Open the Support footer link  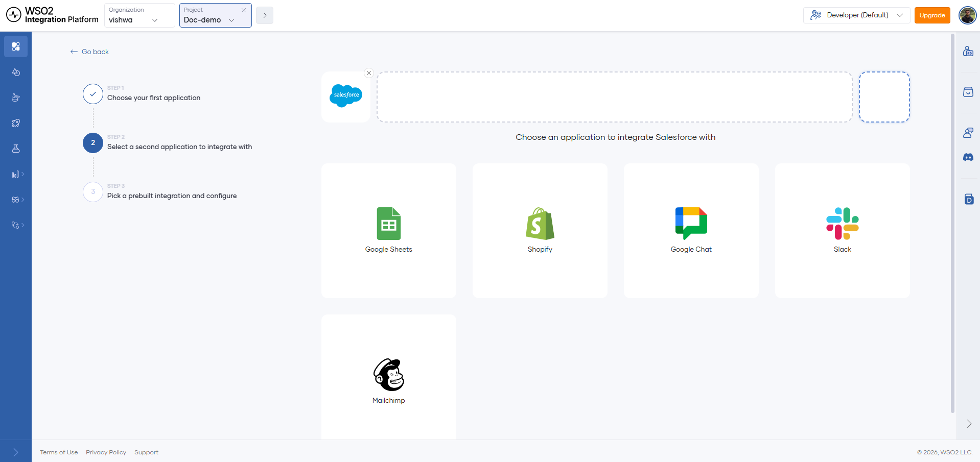pos(146,452)
